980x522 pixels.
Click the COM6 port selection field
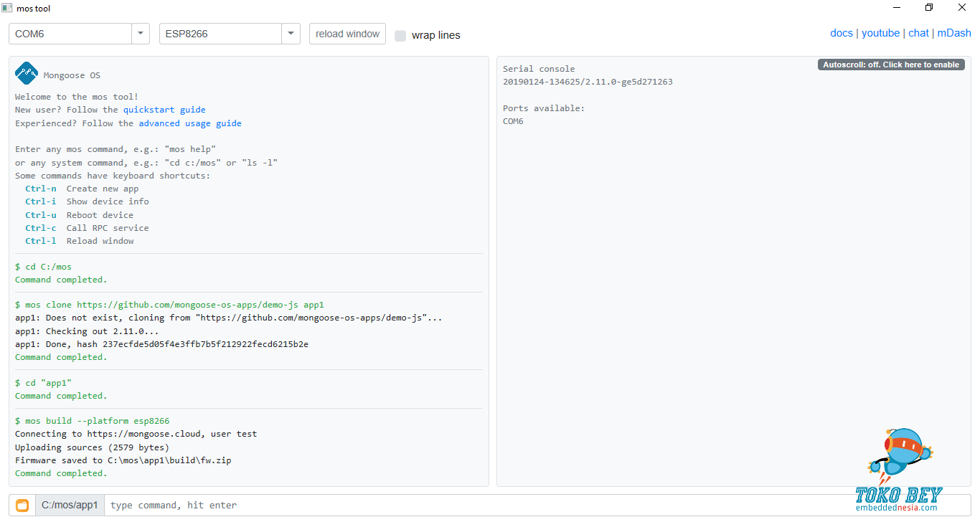pos(70,34)
